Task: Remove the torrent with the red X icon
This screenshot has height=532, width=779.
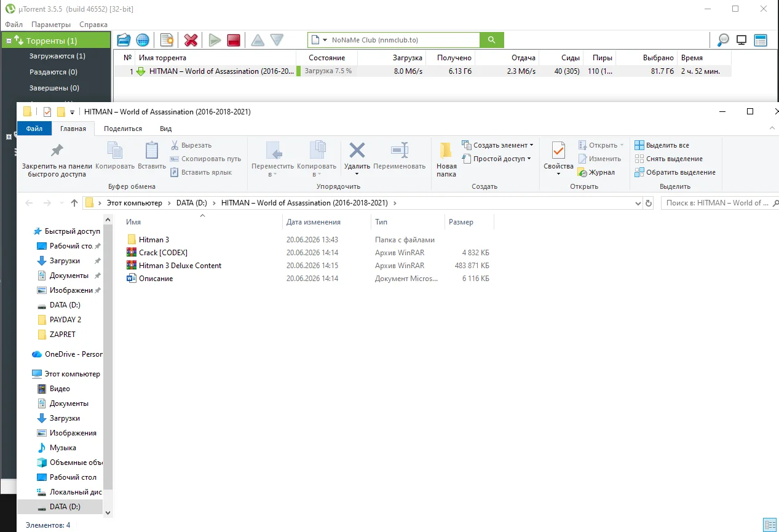Action: coord(191,40)
